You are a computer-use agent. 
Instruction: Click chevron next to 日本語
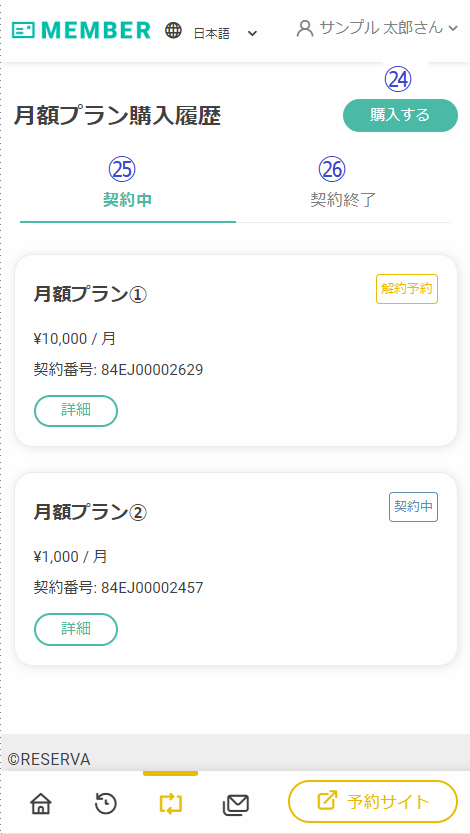253,34
